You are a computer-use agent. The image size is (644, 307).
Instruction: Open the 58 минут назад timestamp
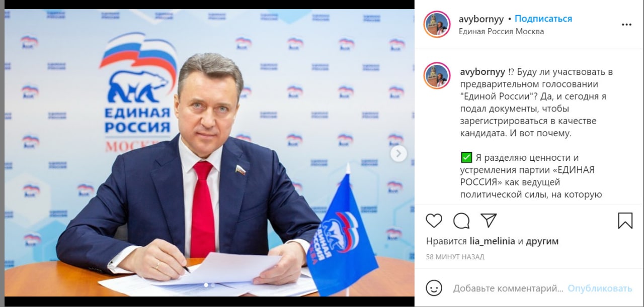coord(455,257)
